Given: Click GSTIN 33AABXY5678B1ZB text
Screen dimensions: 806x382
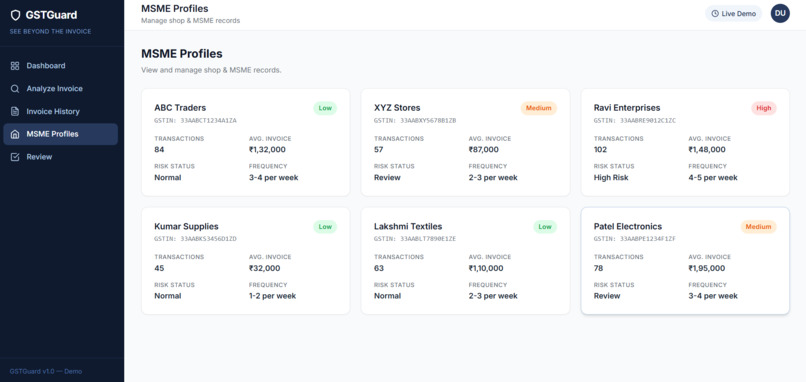Looking at the screenshot, I should point(415,120).
